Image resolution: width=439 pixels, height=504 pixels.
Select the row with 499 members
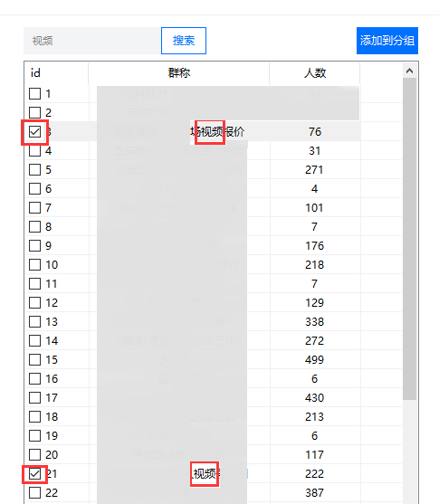[214, 360]
